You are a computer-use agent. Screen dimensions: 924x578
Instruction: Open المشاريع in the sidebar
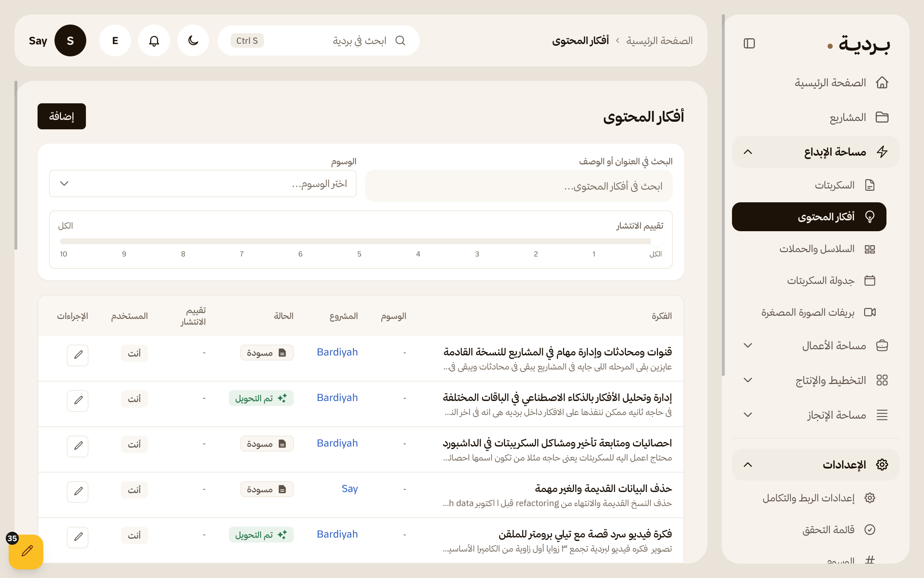(x=816, y=117)
